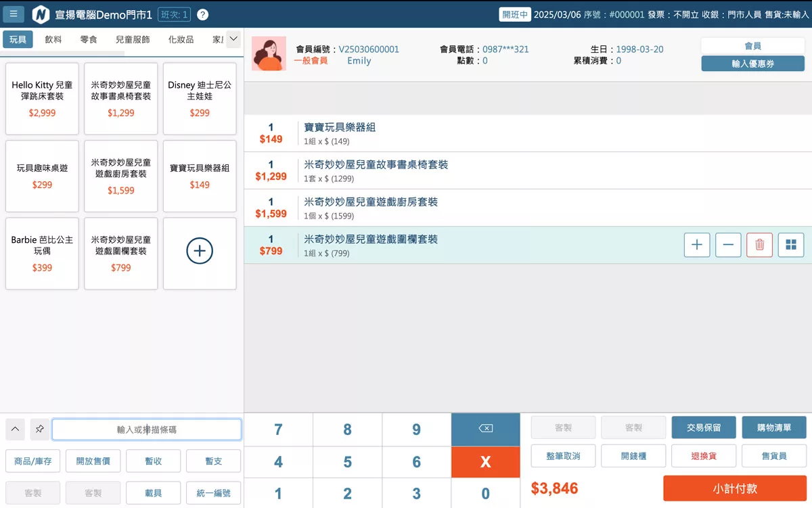
Task: Click keypad number 4
Action: tap(278, 462)
